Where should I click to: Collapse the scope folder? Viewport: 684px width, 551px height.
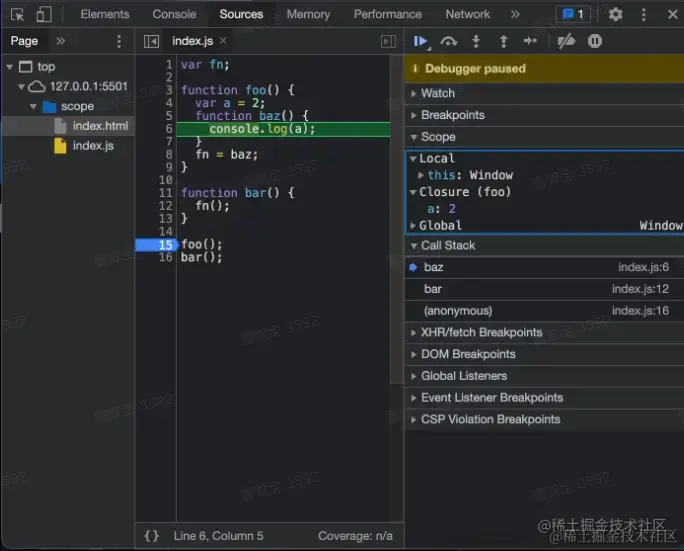pyautogui.click(x=33, y=106)
